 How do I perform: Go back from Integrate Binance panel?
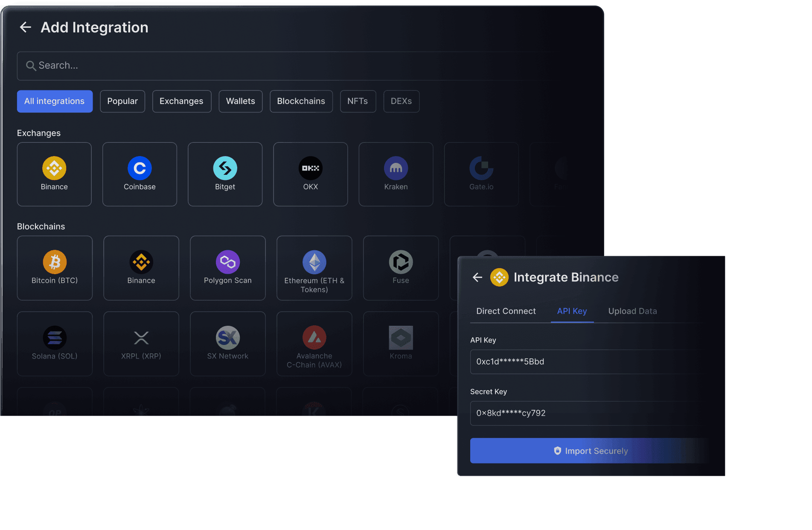(477, 278)
